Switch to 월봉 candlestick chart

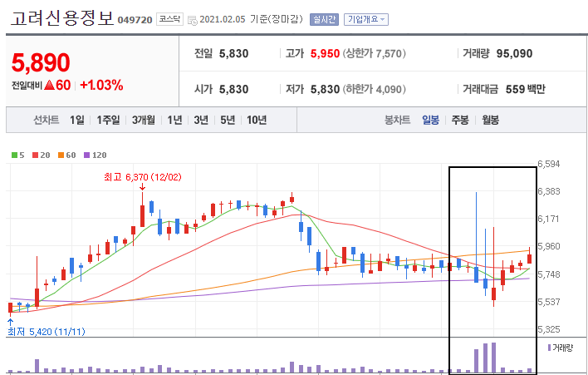(490, 120)
